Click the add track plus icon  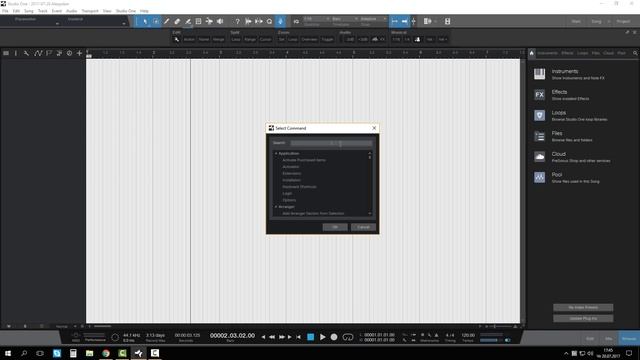point(79,53)
